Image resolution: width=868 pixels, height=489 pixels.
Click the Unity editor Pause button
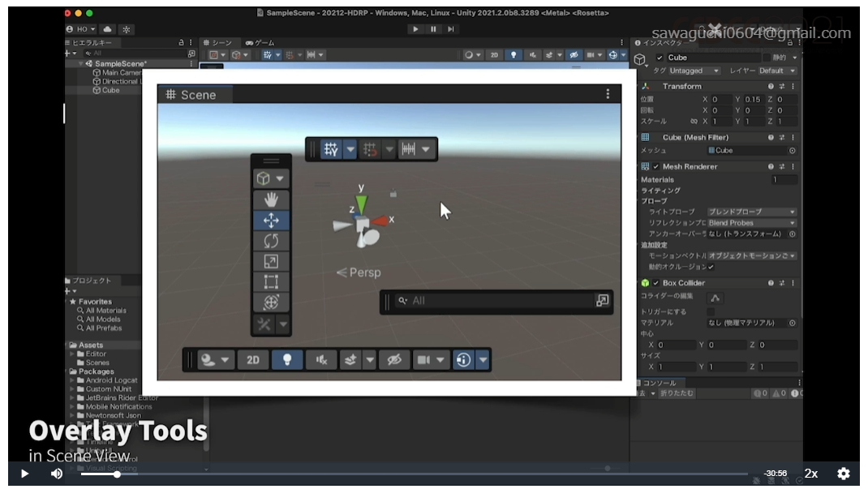pyautogui.click(x=433, y=28)
